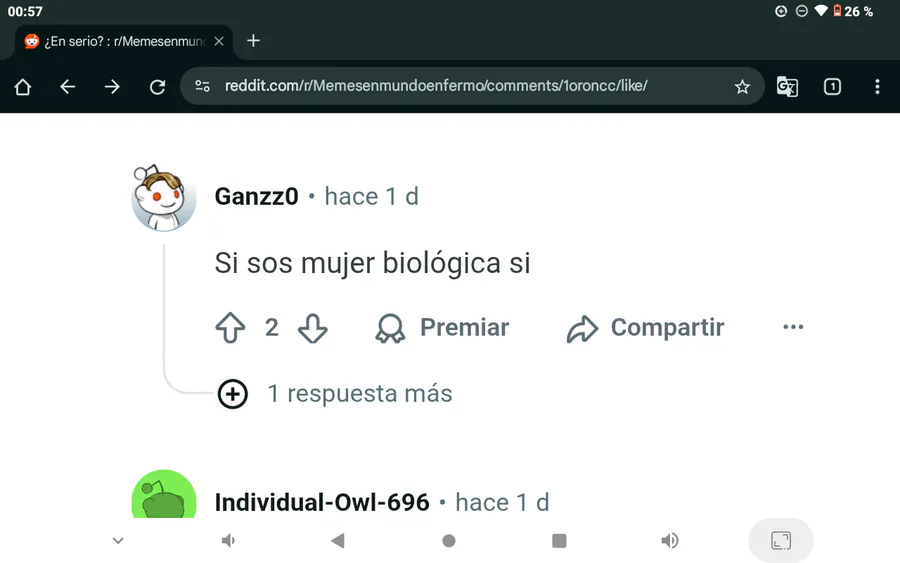Click Compartir share button
The image size is (900, 563).
[645, 328]
